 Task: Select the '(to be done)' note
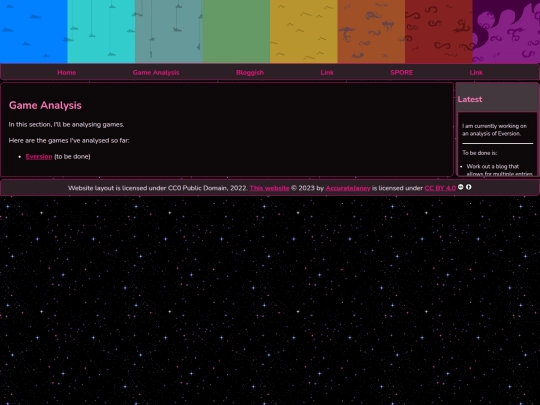[72, 156]
